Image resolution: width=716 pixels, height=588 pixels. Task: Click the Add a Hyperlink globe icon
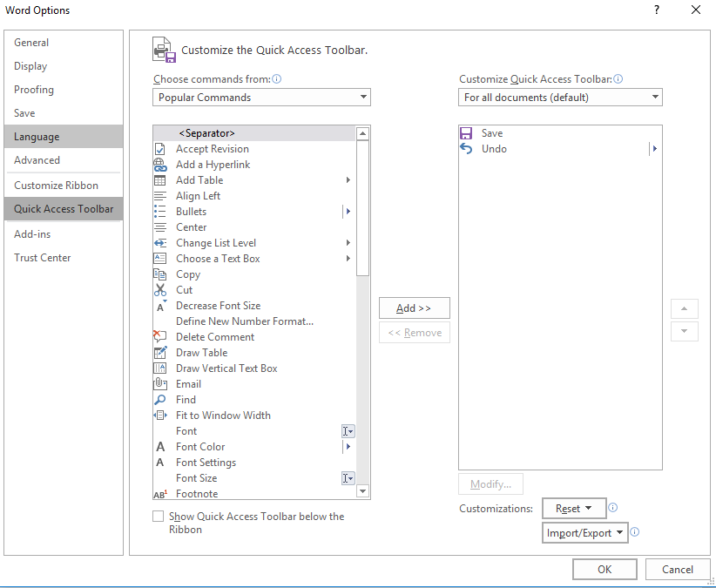click(x=159, y=165)
